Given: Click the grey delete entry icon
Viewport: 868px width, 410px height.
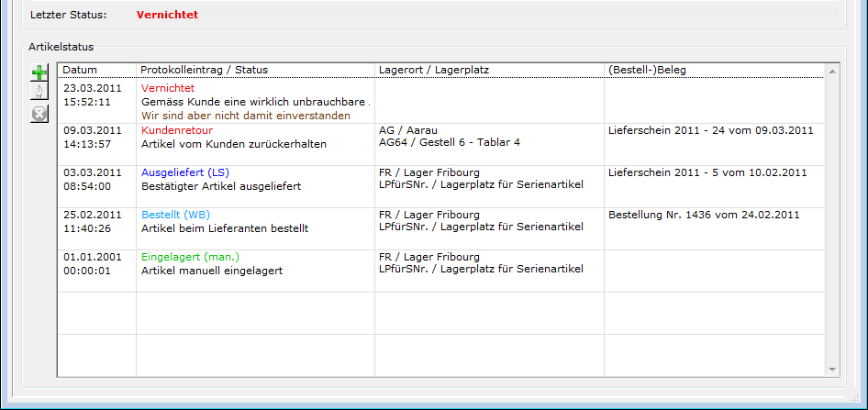Looking at the screenshot, I should [x=39, y=114].
